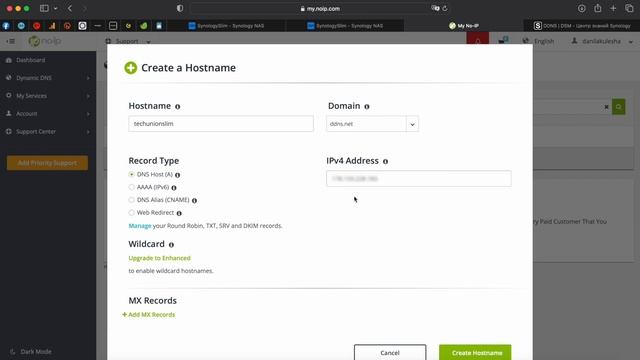Open the Support dropdown in top bar

tap(128, 41)
